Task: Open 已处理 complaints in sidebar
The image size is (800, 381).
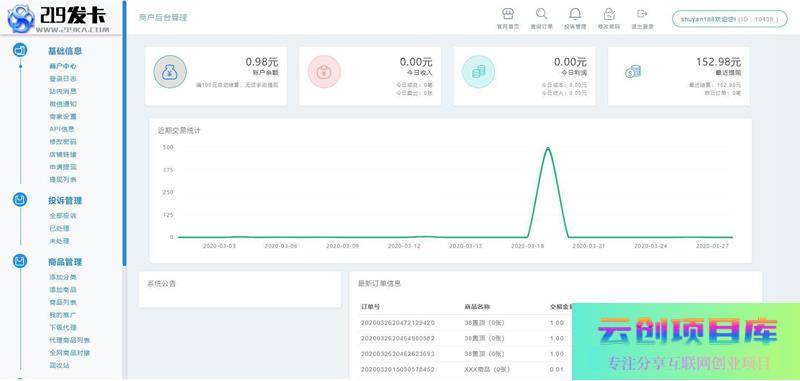Action: pyautogui.click(x=59, y=228)
